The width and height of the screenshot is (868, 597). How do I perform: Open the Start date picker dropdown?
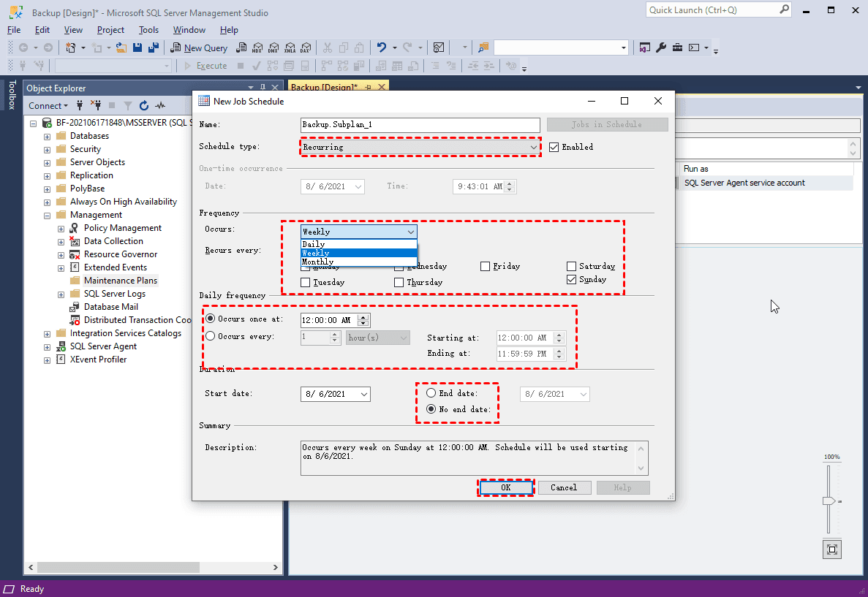coord(363,394)
